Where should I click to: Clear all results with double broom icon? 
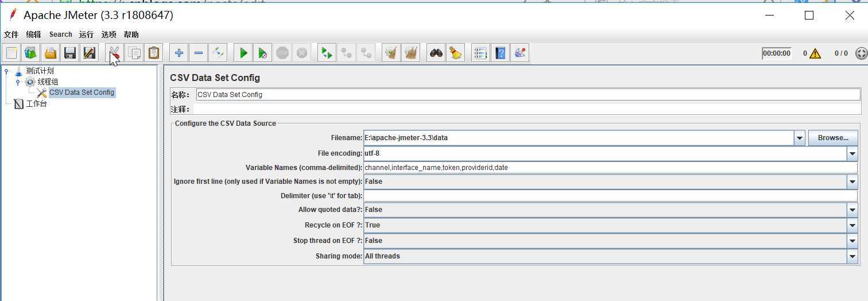[x=411, y=53]
